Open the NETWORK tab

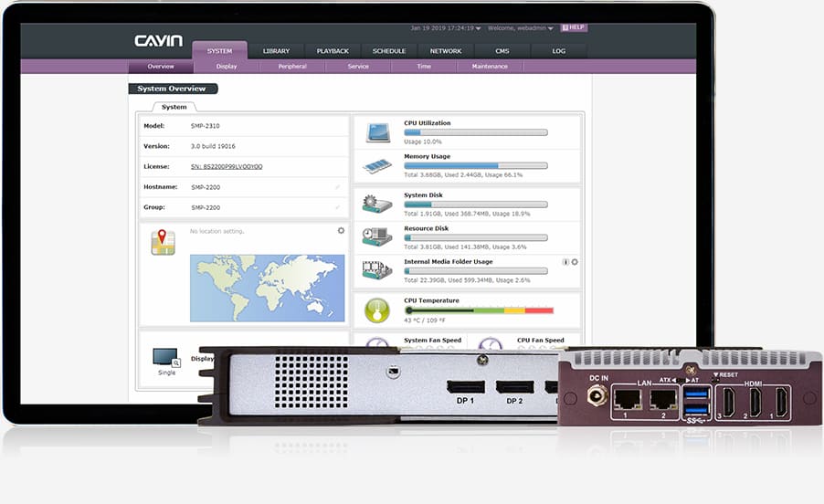pos(446,51)
